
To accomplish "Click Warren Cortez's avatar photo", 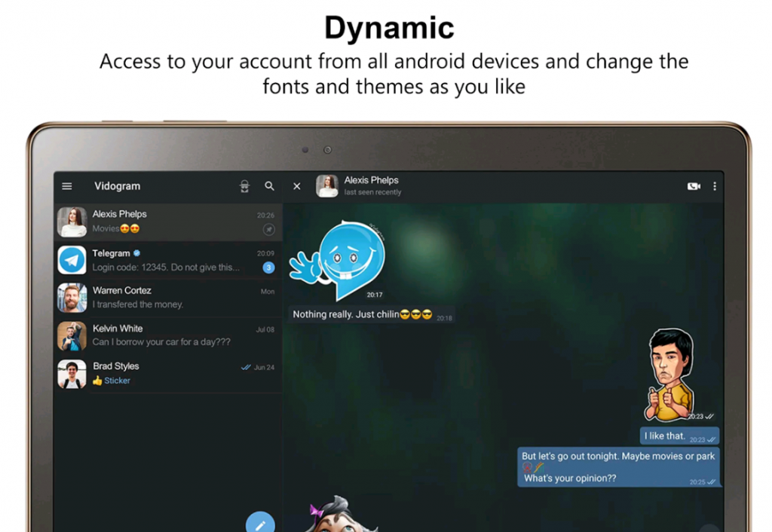I will click(x=72, y=298).
